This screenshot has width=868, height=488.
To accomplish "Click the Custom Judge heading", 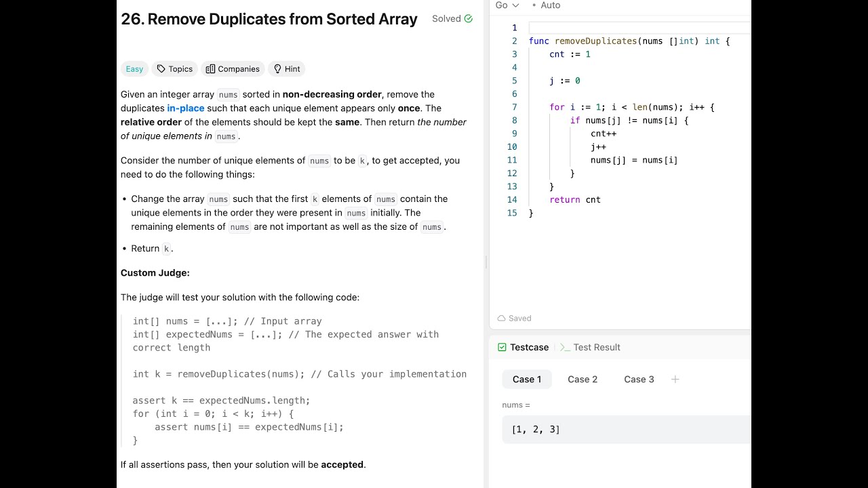I will pyautogui.click(x=155, y=273).
